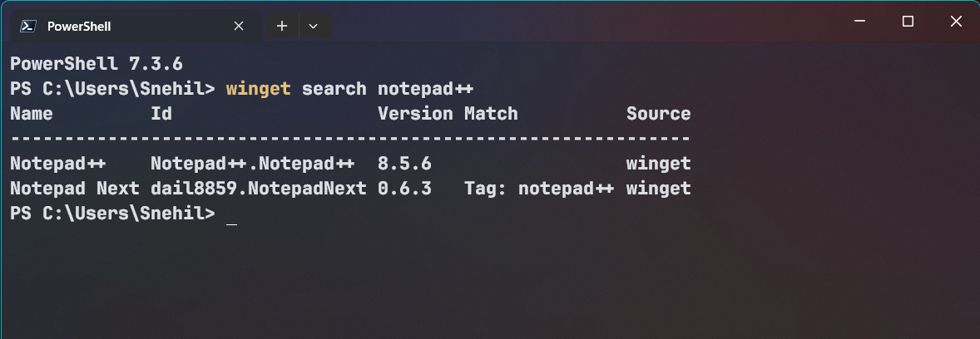Image resolution: width=980 pixels, height=339 pixels.
Task: Click the PowerShell icon in the tab
Action: tap(27, 26)
